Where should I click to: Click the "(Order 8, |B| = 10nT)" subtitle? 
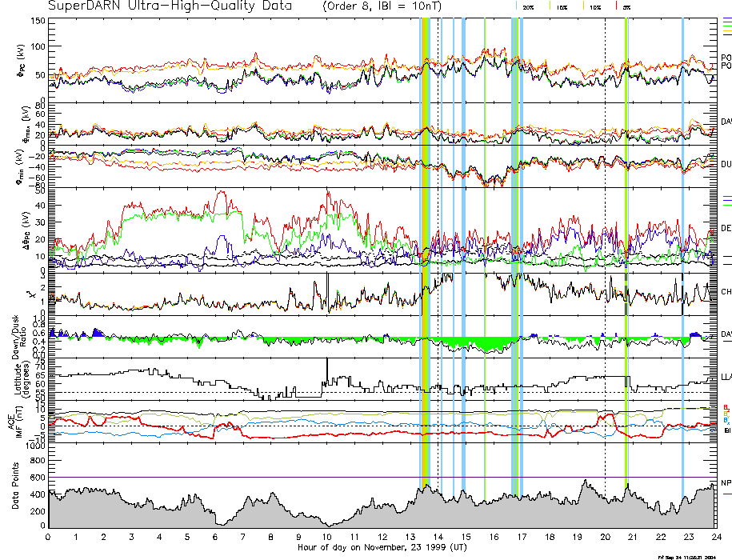coord(382,6)
